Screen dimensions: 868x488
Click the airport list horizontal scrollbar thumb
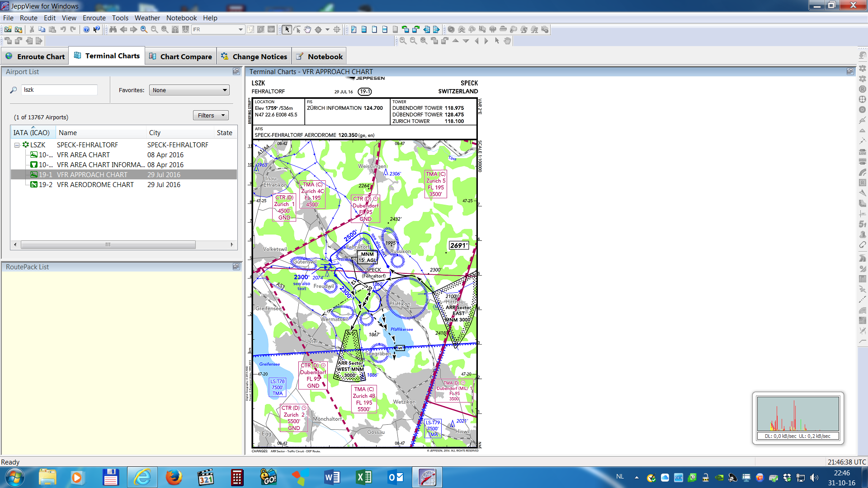click(x=108, y=244)
